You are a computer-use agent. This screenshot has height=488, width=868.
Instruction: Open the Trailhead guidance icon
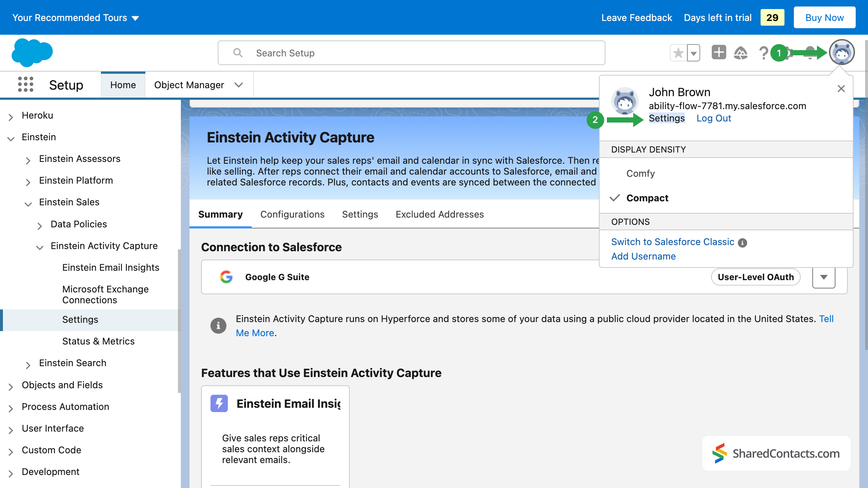click(x=741, y=53)
